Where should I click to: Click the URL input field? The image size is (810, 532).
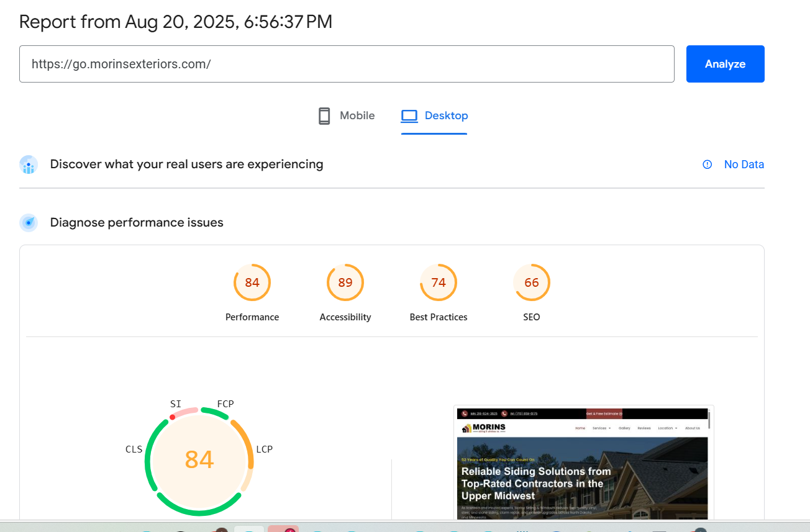click(347, 64)
